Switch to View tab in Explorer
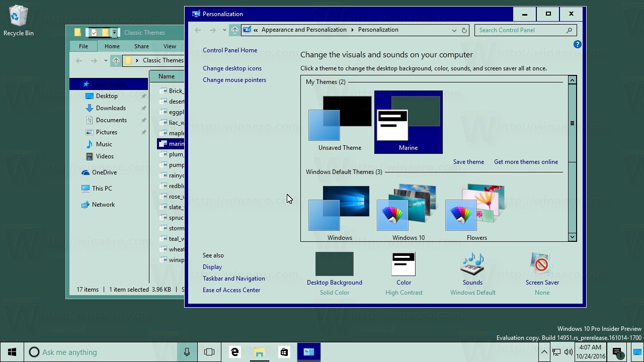 point(170,46)
